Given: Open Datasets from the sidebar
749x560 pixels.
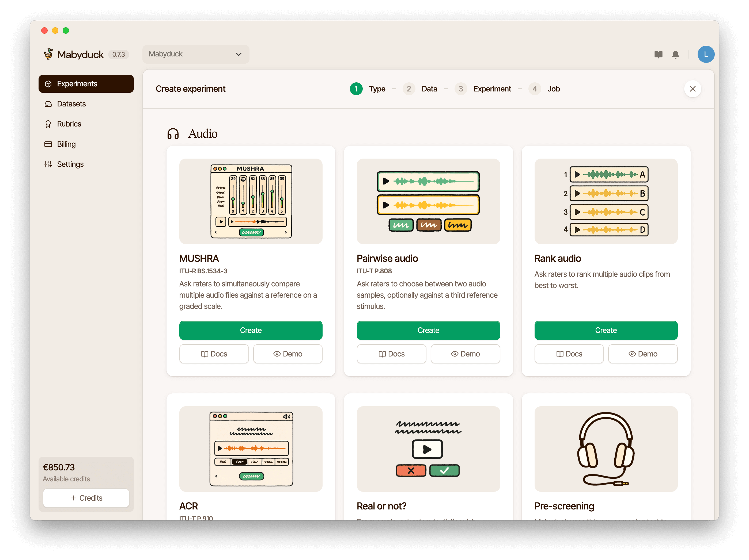Looking at the screenshot, I should [71, 104].
